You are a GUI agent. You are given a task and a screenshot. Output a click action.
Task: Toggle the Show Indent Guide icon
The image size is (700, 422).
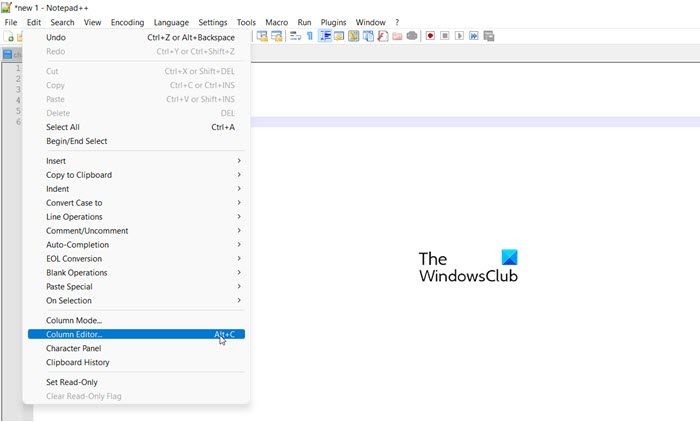[x=325, y=36]
